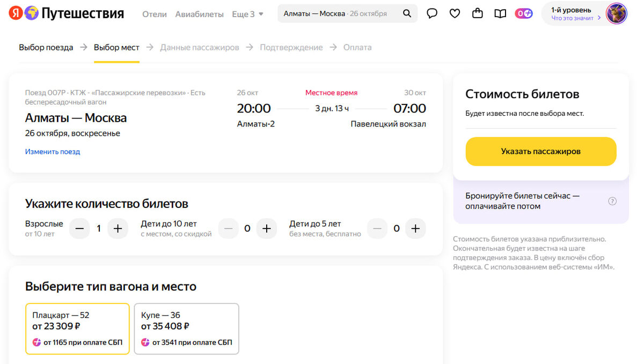Add a child under 5 ticket
Screen dimensions: 644x364
(x=415, y=229)
